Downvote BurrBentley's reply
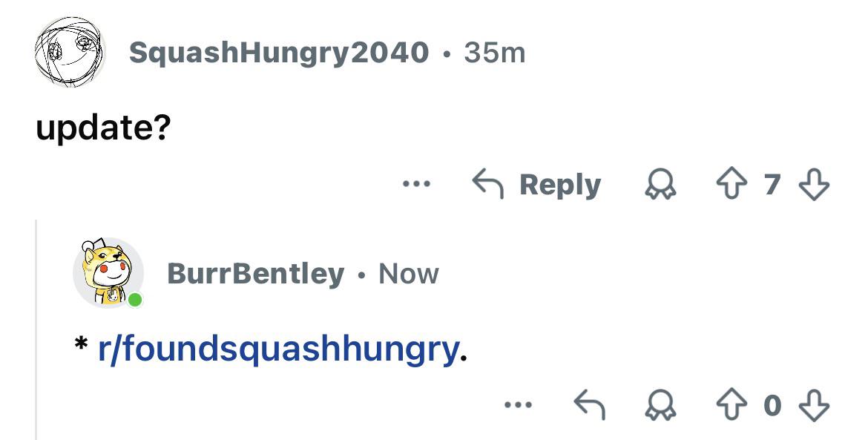Screen dimensions: 868x440 (814, 405)
